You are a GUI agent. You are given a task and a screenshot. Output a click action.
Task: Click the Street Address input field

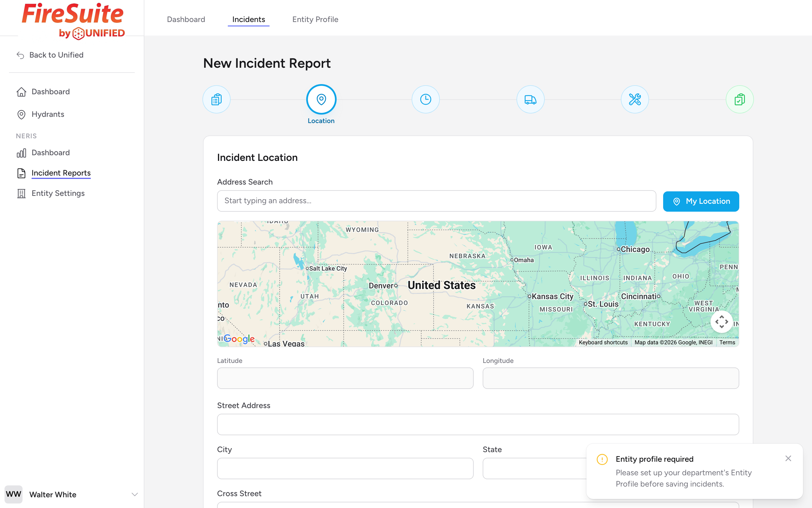(478, 424)
